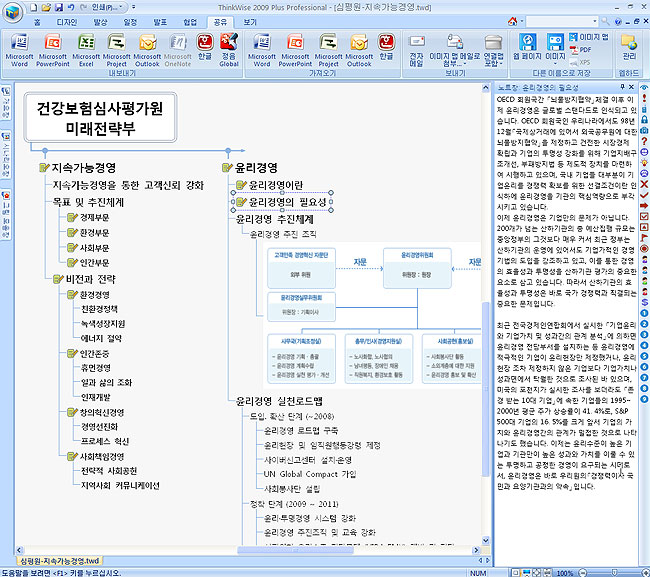Save map as 웹 페이지
The height and width of the screenshot is (577, 650).
point(527,46)
